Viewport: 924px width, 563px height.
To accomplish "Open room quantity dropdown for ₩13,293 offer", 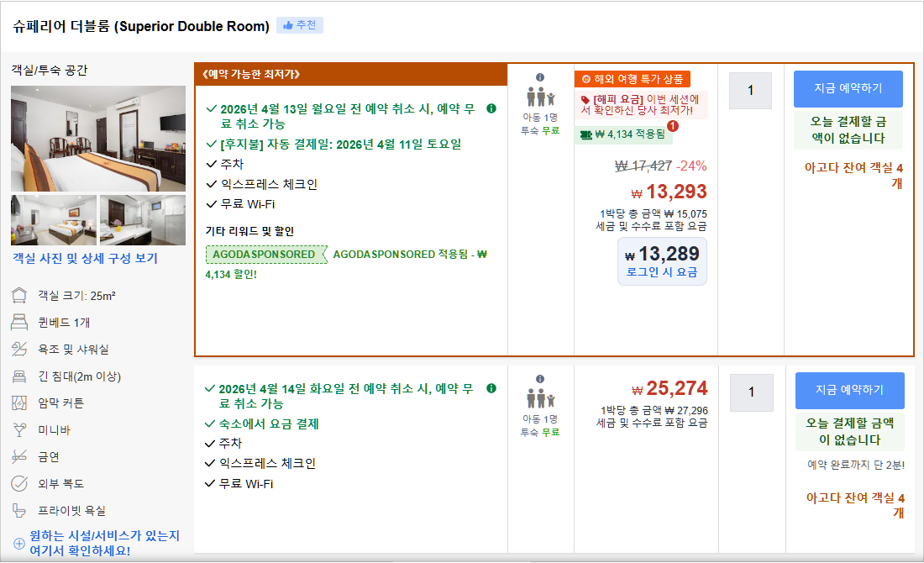I will [x=750, y=90].
